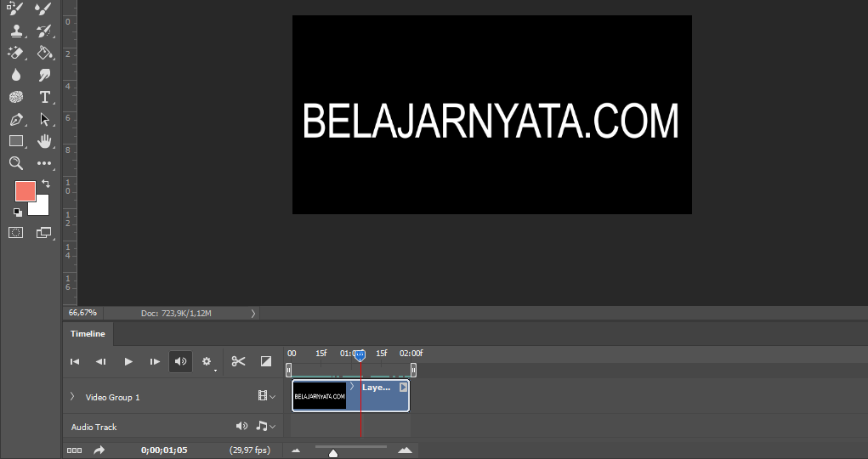The image size is (868, 459).
Task: Open background color picker
Action: click(x=42, y=209)
